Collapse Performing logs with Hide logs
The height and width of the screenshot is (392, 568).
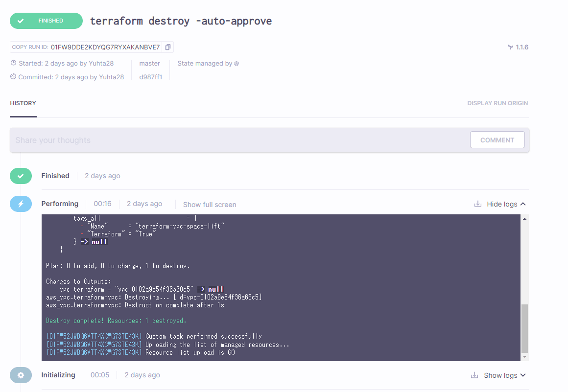click(506, 204)
